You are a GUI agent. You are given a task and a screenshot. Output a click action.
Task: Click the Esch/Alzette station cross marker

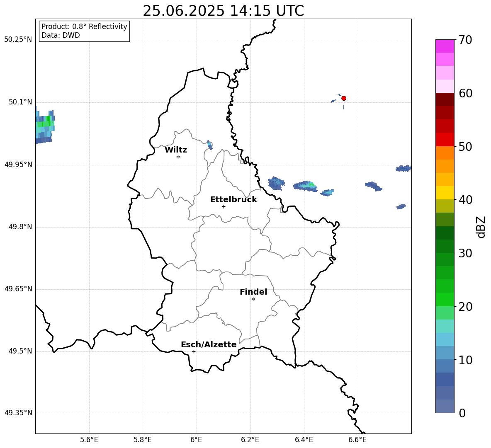[x=194, y=351]
